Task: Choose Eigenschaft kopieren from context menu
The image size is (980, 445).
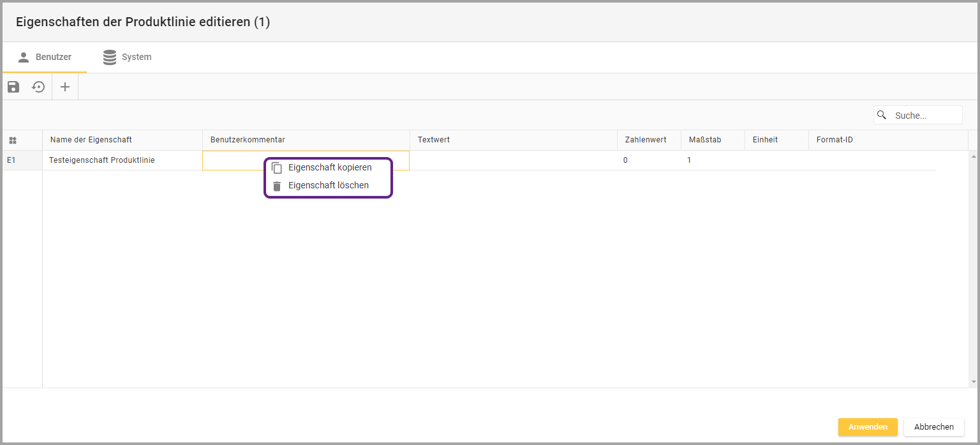Action: coord(329,167)
